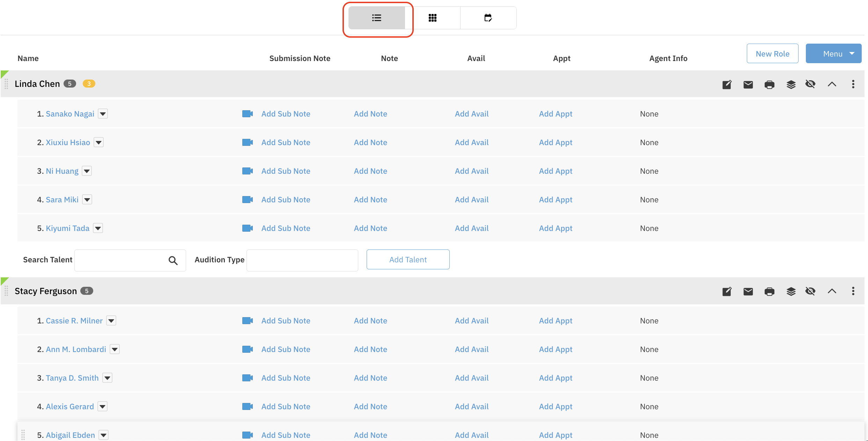Switch to the calendar schedule view tab
868x441 pixels.
point(488,18)
